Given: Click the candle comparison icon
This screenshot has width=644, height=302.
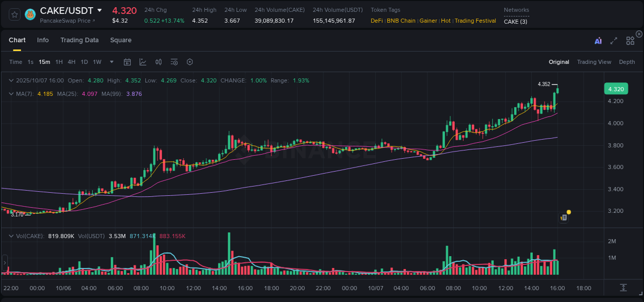Looking at the screenshot, I should coord(158,62).
